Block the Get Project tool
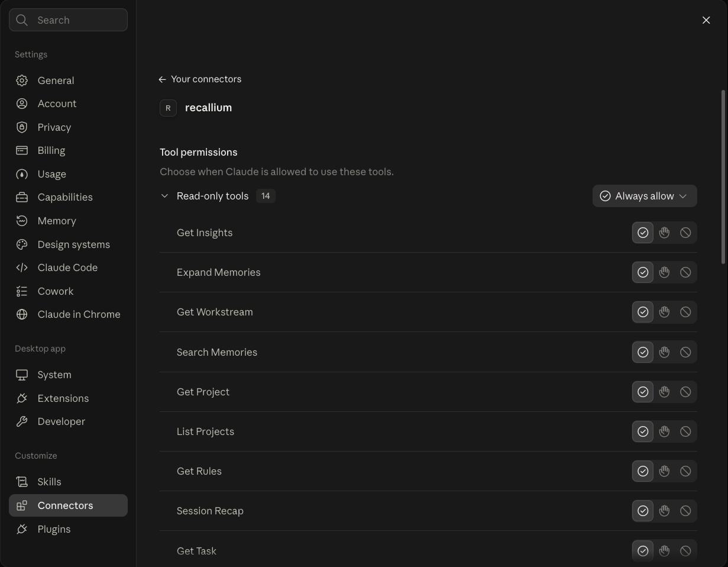728x567 pixels. tap(685, 392)
